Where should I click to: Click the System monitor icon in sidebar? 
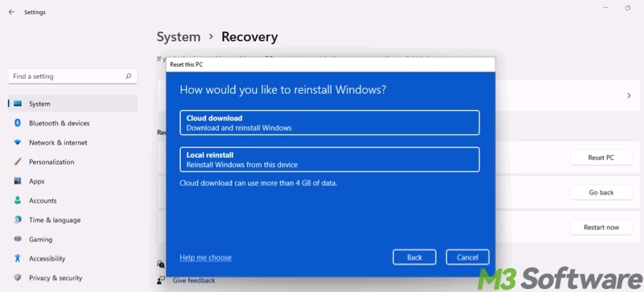point(17,104)
